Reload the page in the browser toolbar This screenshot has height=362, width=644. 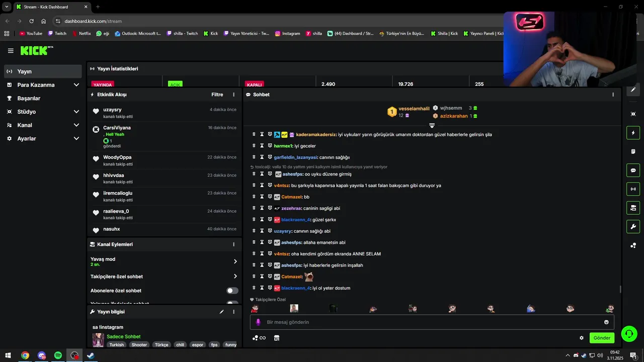[x=32, y=21]
